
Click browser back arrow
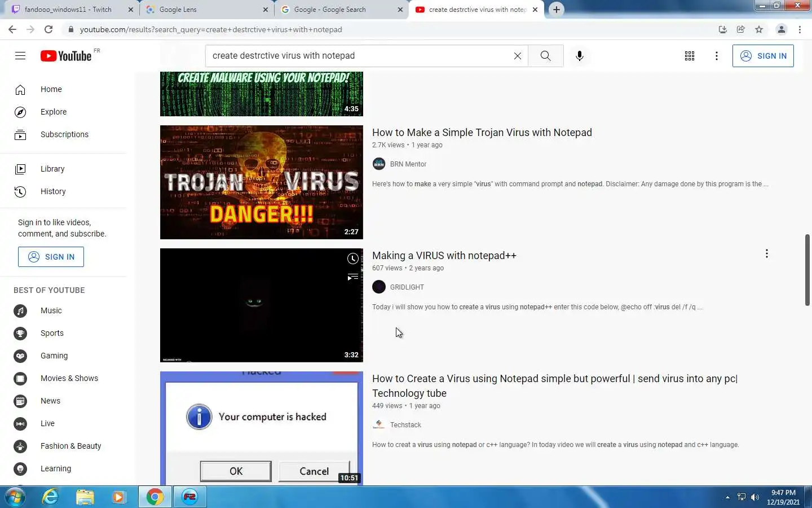(x=12, y=29)
